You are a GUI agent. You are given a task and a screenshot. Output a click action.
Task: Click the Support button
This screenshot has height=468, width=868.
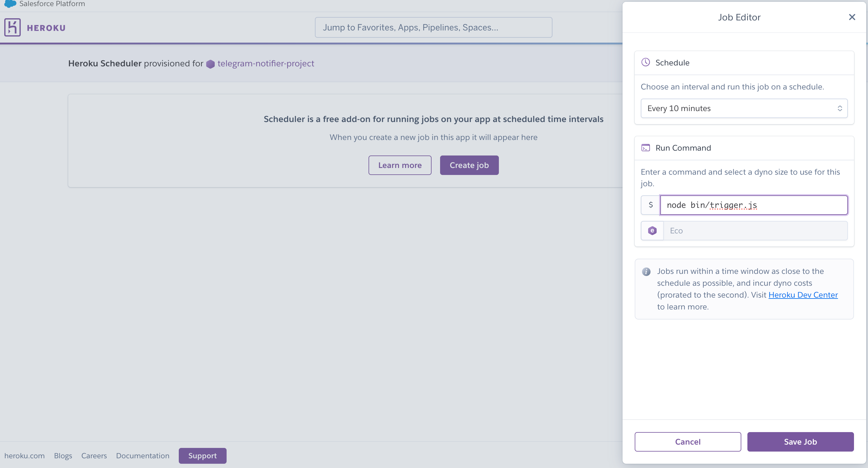pyautogui.click(x=203, y=456)
